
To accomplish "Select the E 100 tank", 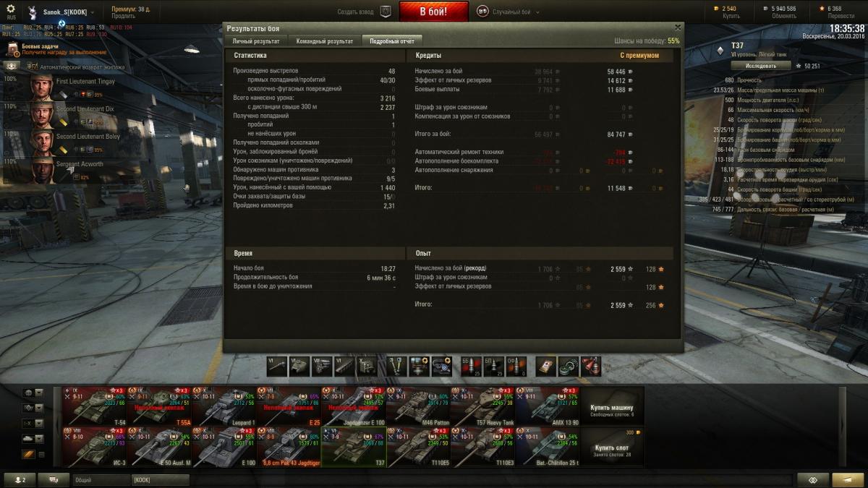I will (x=224, y=447).
